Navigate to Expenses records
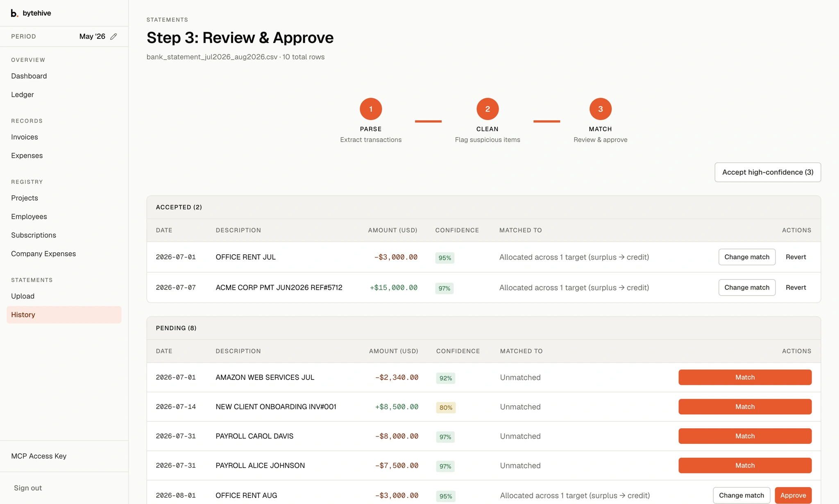The height and width of the screenshot is (504, 839). pyautogui.click(x=27, y=156)
